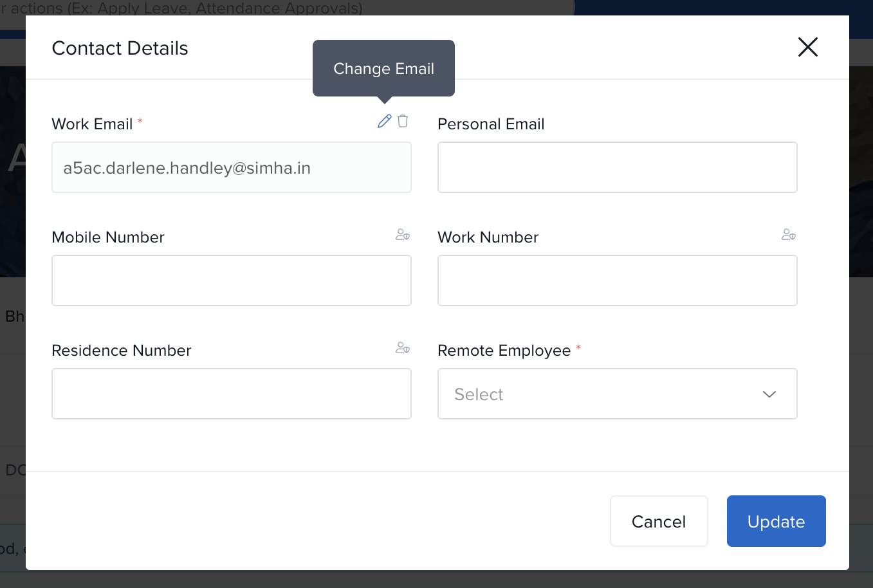Click the privacy icon next to Work Number

click(789, 235)
